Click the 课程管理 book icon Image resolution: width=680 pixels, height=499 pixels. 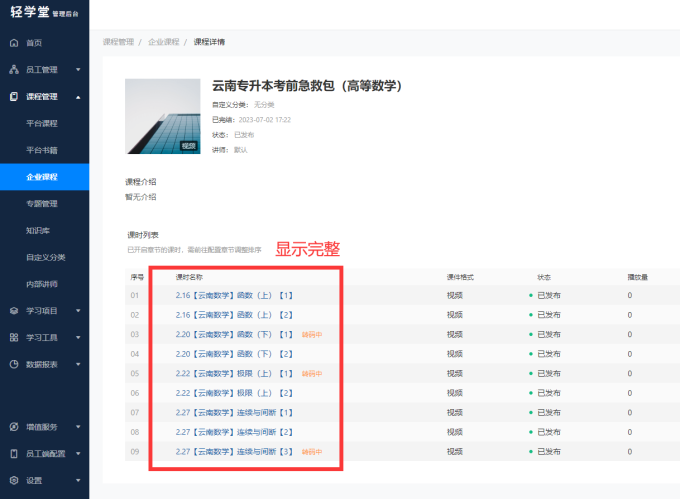(x=13, y=97)
